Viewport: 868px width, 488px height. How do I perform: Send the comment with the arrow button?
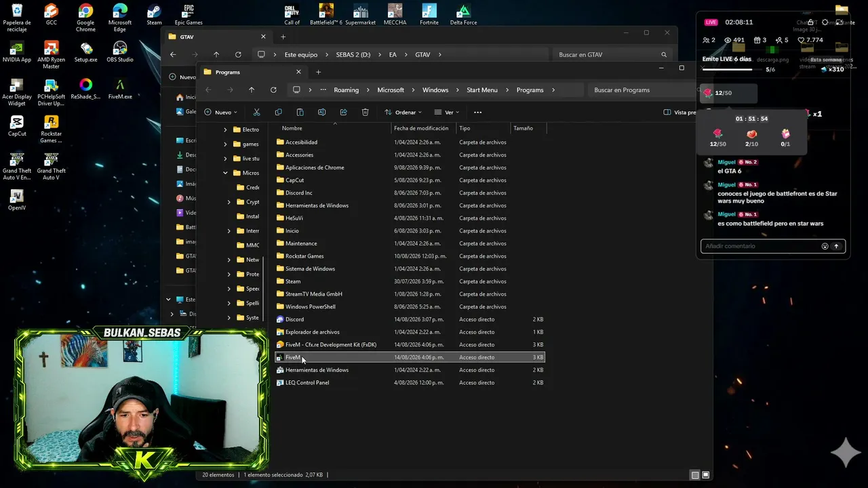tap(836, 246)
